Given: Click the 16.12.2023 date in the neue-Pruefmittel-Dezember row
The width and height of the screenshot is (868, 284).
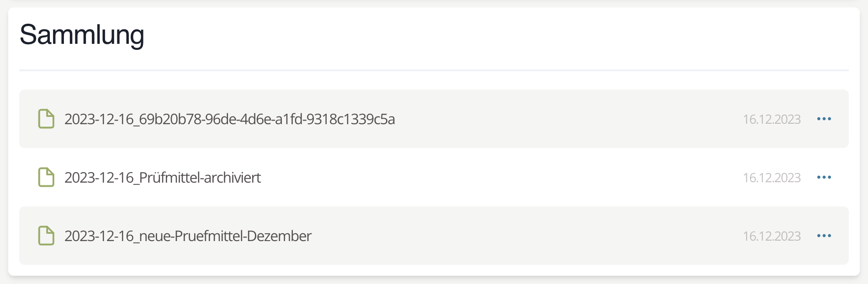Looking at the screenshot, I should (772, 236).
